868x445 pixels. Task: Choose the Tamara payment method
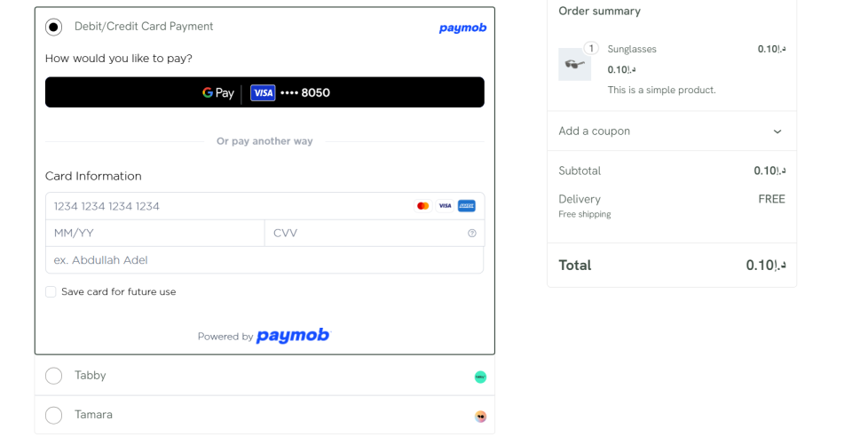(x=54, y=415)
